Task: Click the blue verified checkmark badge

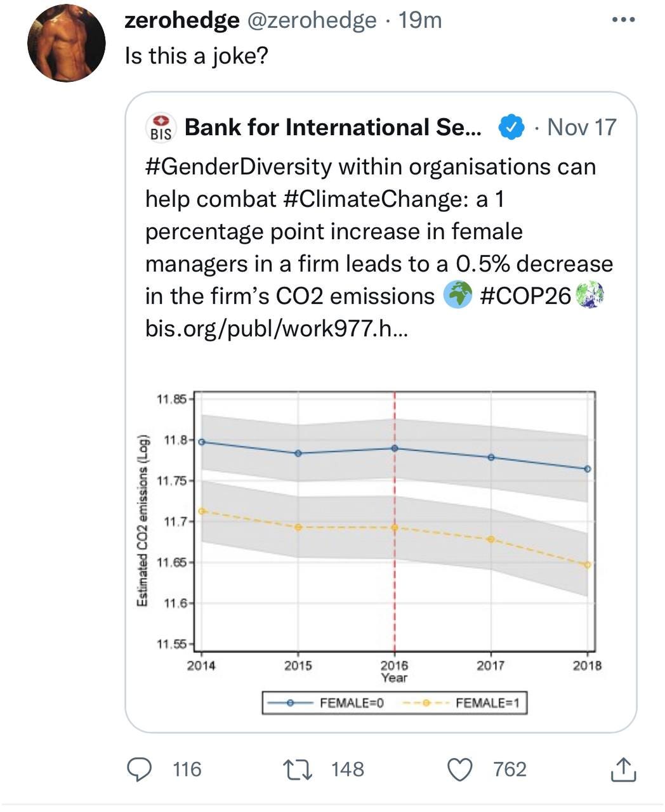Action: tap(511, 128)
